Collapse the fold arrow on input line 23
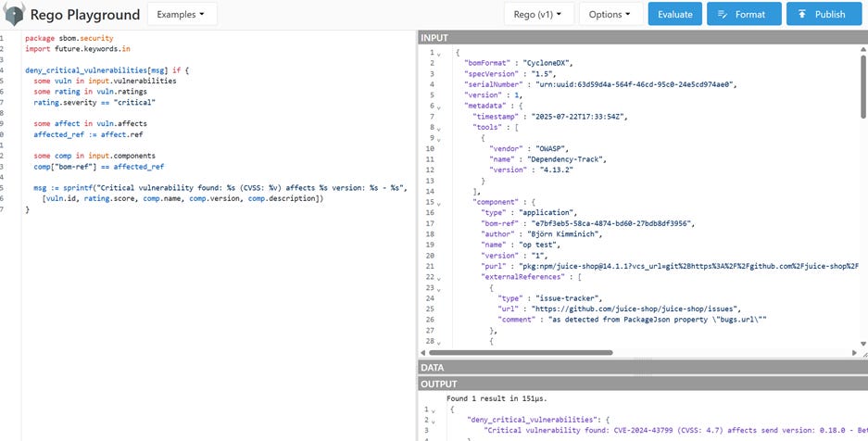 (439, 289)
